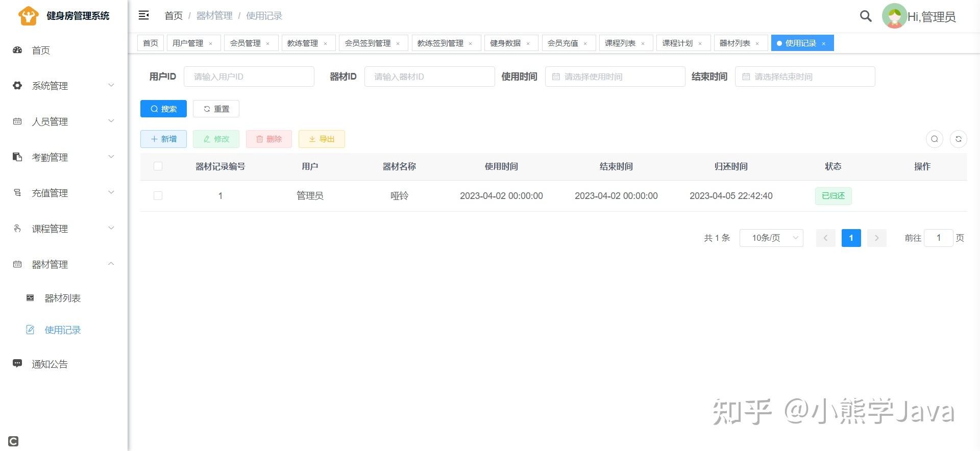The height and width of the screenshot is (451, 980).
Task: Expand the 系统管理 menu chevron
Action: [x=111, y=85]
